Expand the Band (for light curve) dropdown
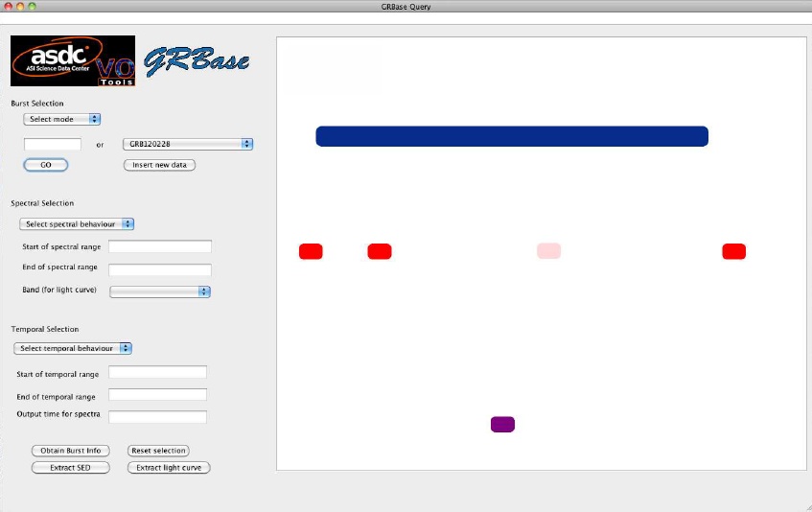The height and width of the screenshot is (512, 812). point(160,291)
